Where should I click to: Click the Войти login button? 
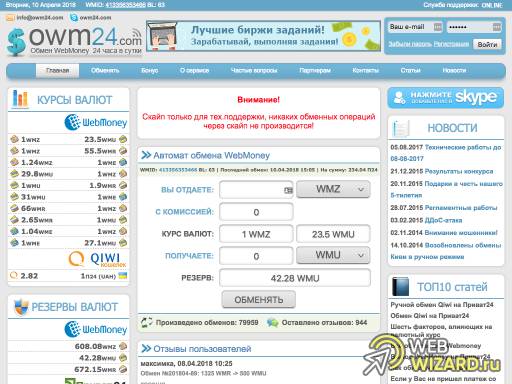[487, 44]
